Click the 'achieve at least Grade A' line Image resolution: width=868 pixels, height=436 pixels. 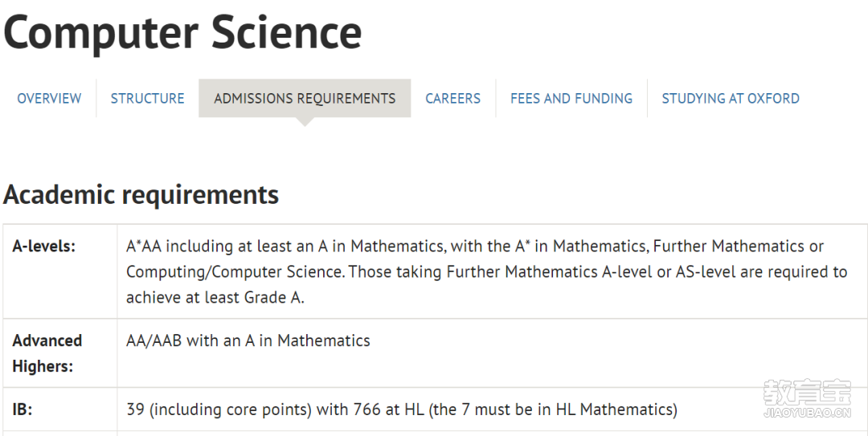pos(215,298)
